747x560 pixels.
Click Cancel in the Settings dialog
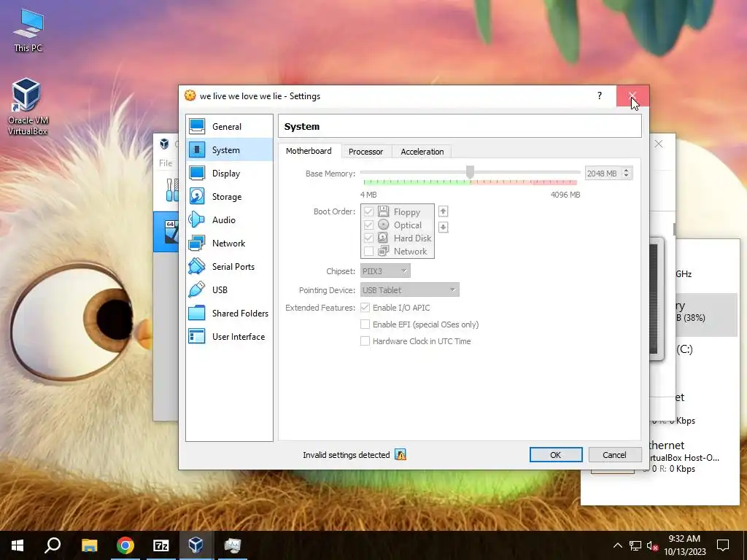614,455
